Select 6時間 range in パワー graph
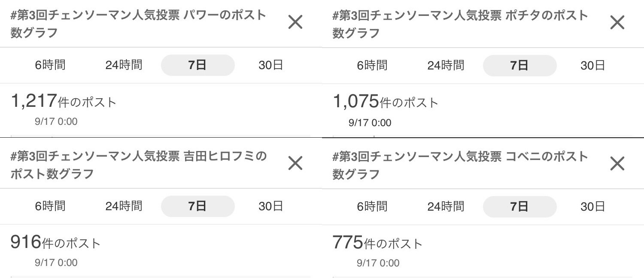 coord(50,65)
